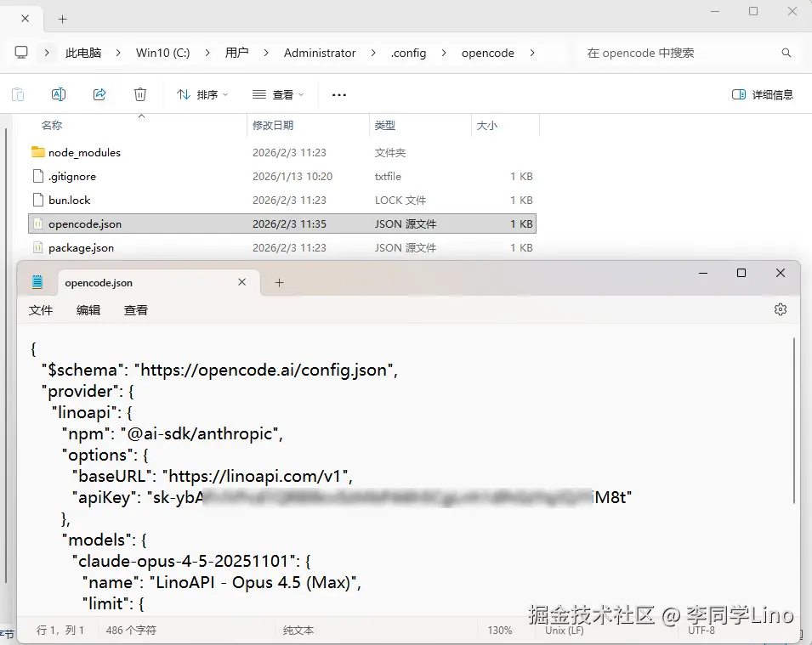The height and width of the screenshot is (645, 812).
Task: Select the opencode.json Notepad tab
Action: pyautogui.click(x=158, y=283)
